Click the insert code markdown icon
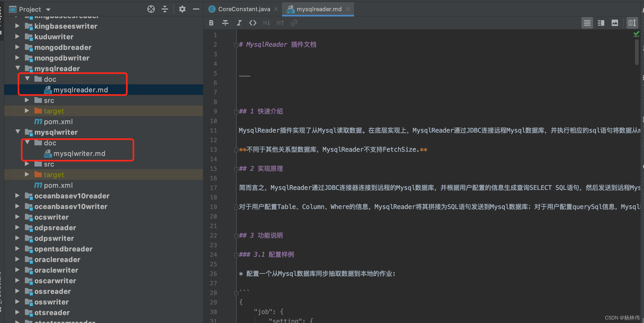The width and height of the screenshot is (644, 323). coord(253,23)
